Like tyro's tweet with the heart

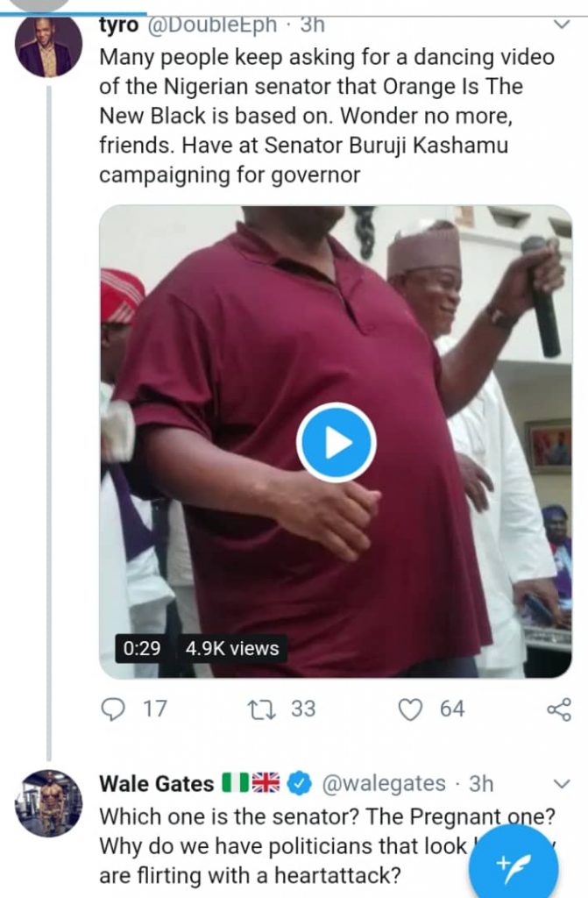pyautogui.click(x=411, y=709)
